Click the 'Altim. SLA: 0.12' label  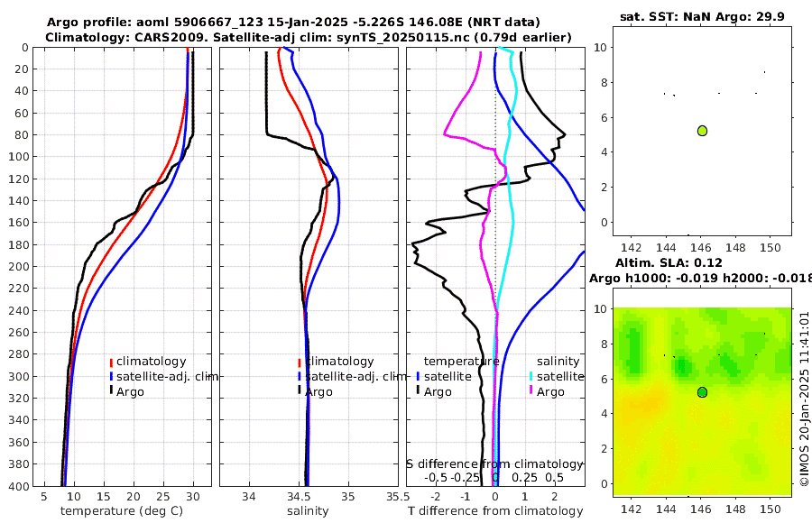point(669,262)
